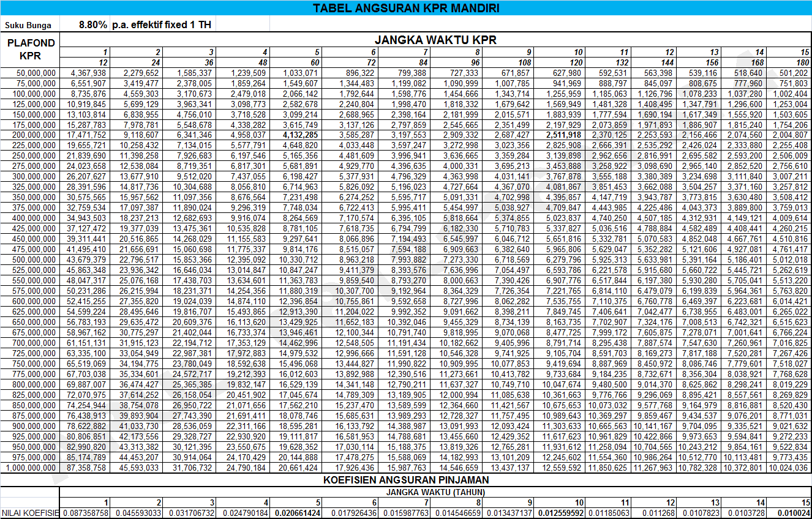
Task: Select the 8.80% interest rate cell
Action: click(x=93, y=25)
